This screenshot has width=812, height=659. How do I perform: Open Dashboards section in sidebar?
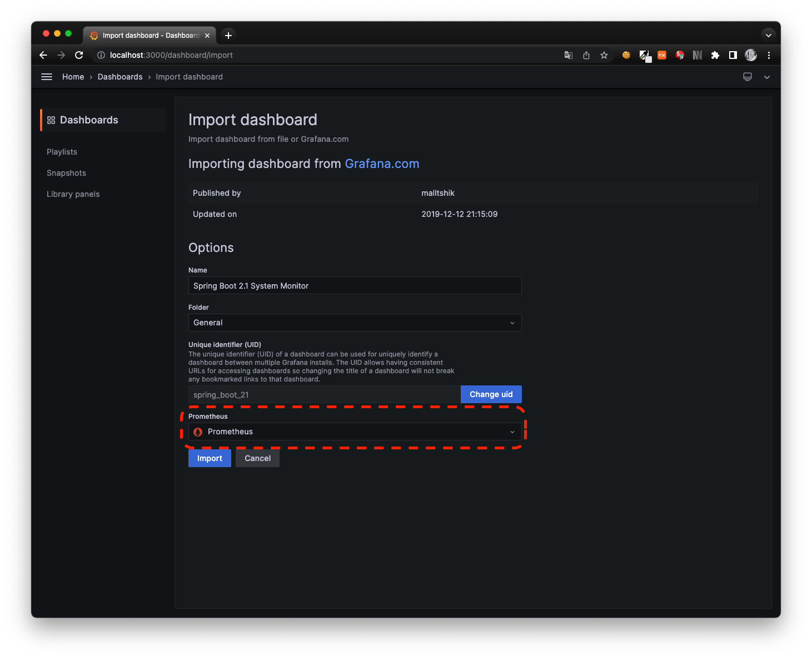pyautogui.click(x=103, y=120)
